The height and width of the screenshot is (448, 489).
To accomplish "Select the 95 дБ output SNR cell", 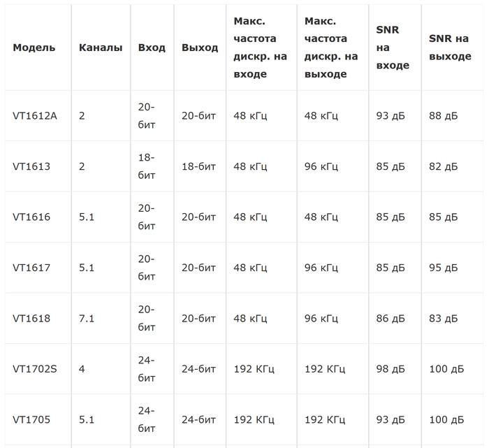I will click(443, 268).
